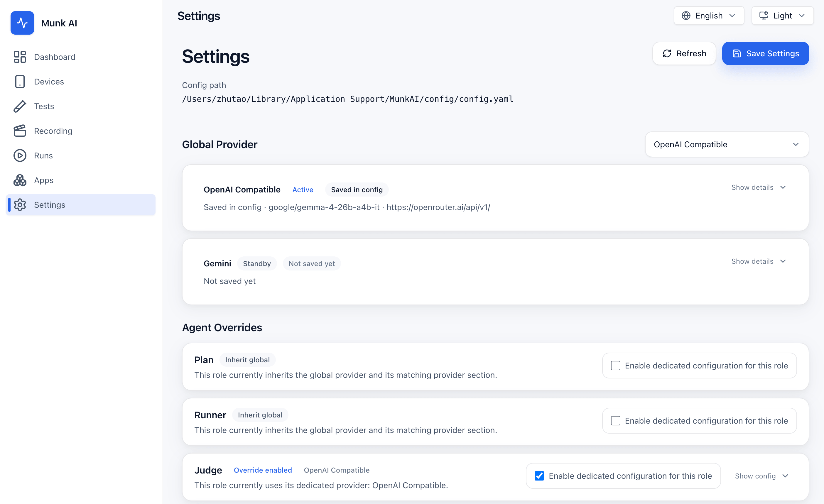Click the floppy disk save icon
The height and width of the screenshot is (504, 824).
[737, 53]
